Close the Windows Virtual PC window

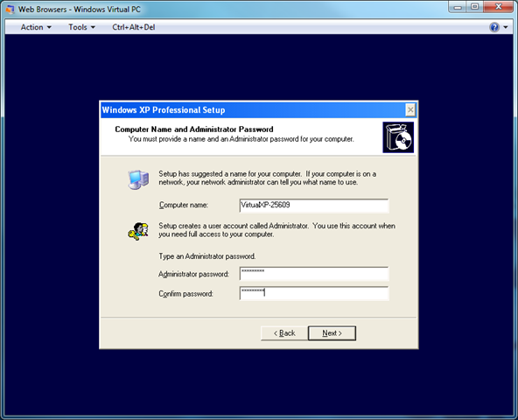499,7
